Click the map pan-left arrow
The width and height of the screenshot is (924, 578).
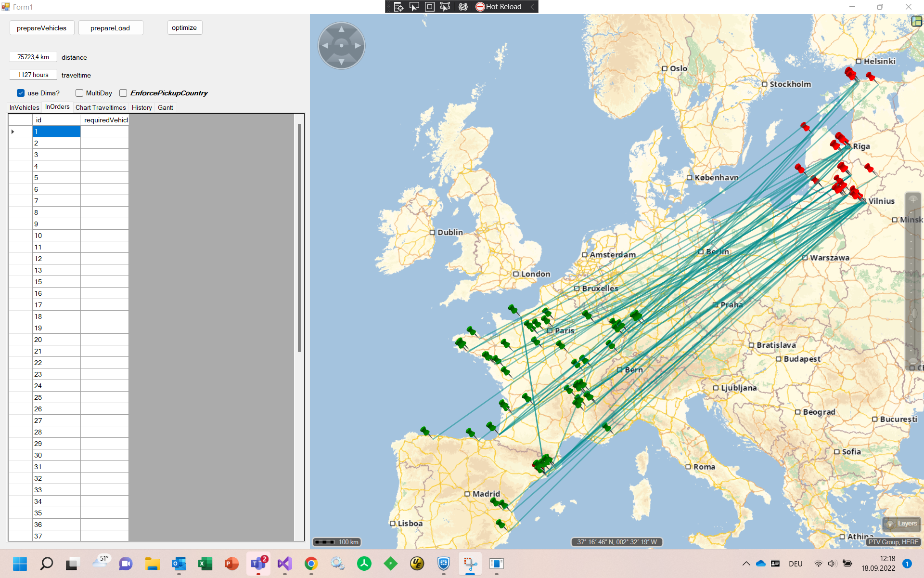pyautogui.click(x=325, y=46)
